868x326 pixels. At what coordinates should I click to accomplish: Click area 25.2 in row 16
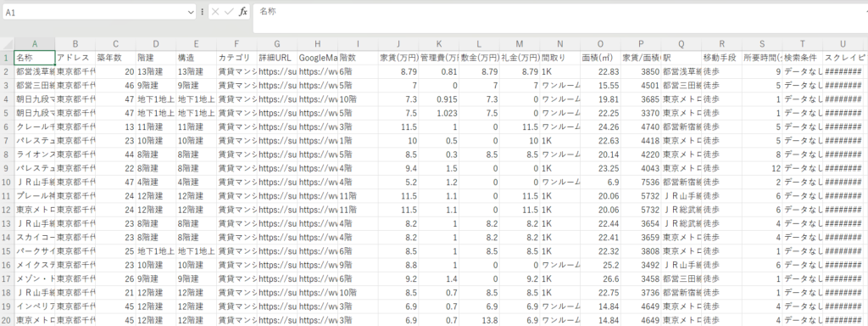click(x=601, y=265)
